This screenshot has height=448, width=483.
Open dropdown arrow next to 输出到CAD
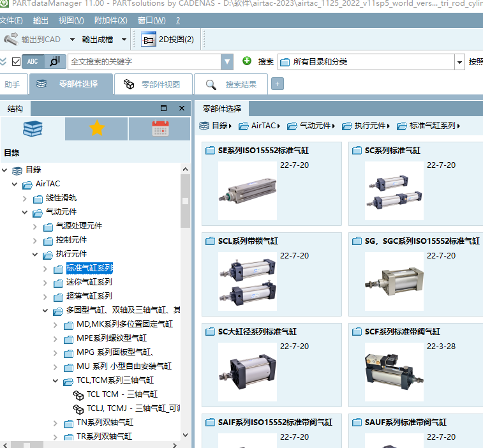(72, 40)
